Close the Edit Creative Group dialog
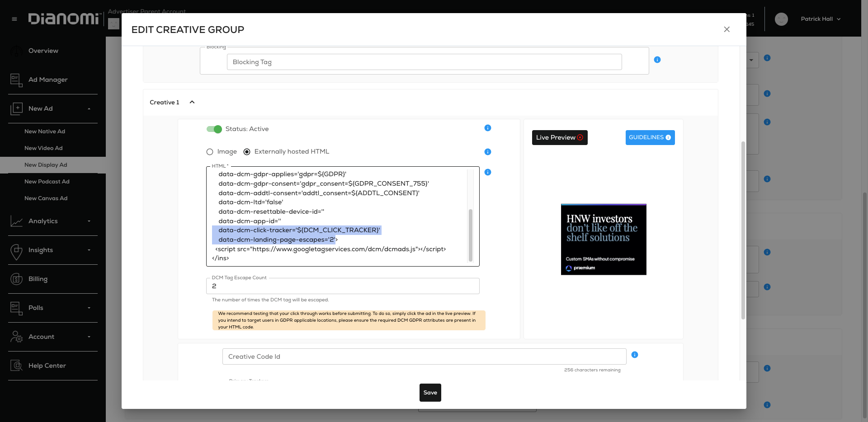Screen dimensions: 868x422 (726, 29)
